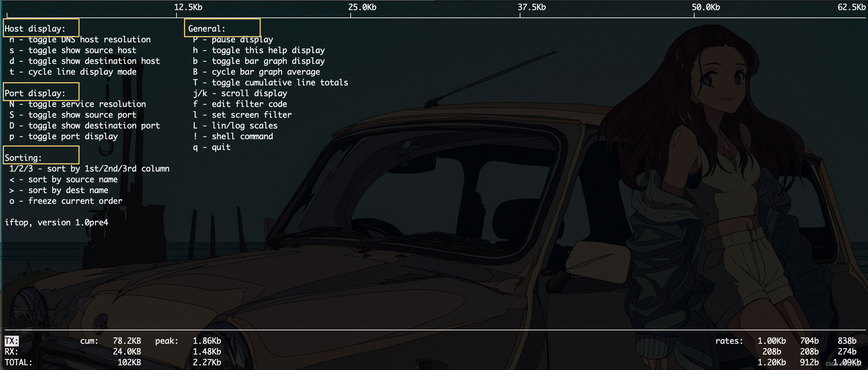The width and height of the screenshot is (868, 370).
Task: Click cumulative RX value 24.0KB
Action: coord(127,352)
